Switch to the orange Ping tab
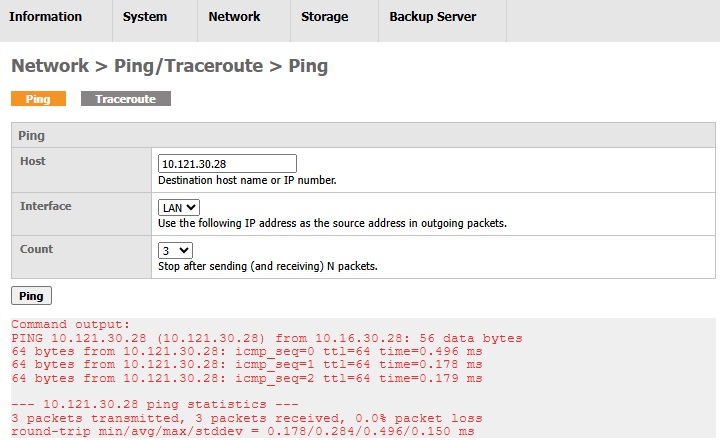 (38, 99)
